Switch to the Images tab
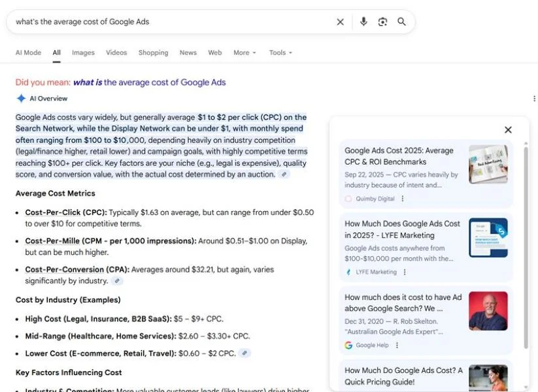The width and height of the screenshot is (538, 392). pos(84,52)
